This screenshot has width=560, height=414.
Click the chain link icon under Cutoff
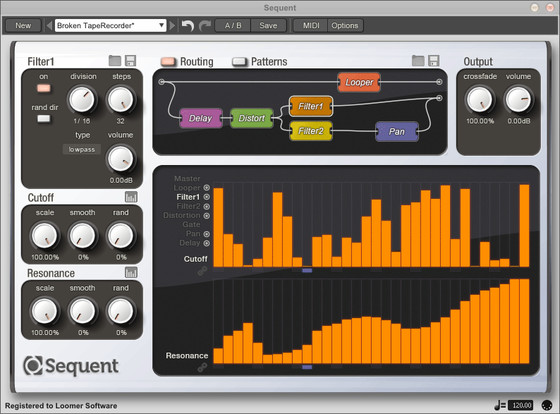[202, 271]
